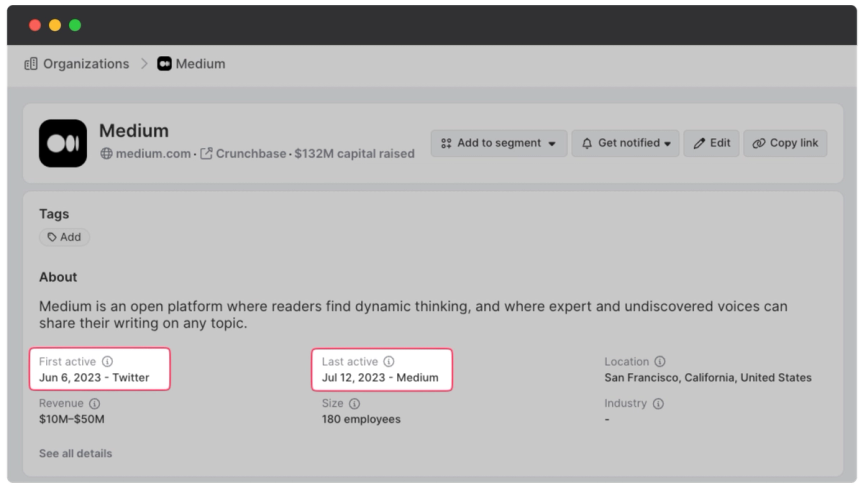Close window with red button

[35, 25]
